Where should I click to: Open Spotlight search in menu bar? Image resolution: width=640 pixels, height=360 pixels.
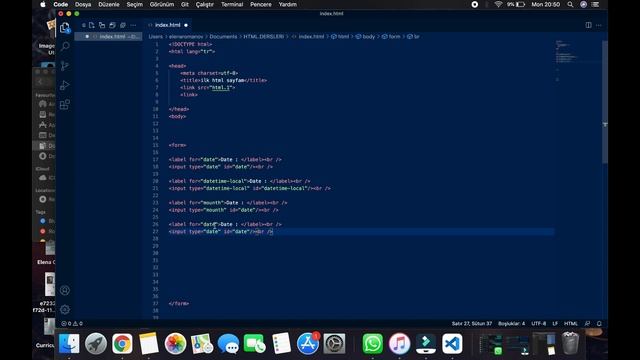coord(570,4)
